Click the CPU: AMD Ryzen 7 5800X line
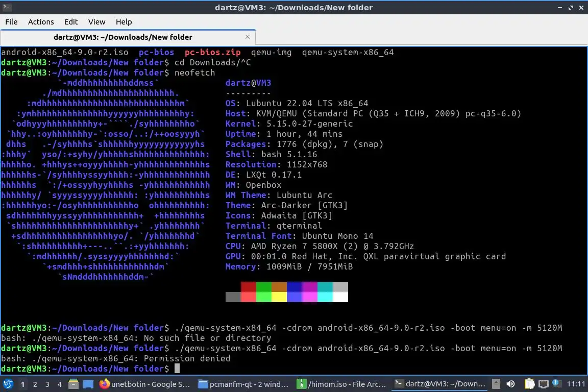Screen dimensions: 588x392 tap(320, 247)
